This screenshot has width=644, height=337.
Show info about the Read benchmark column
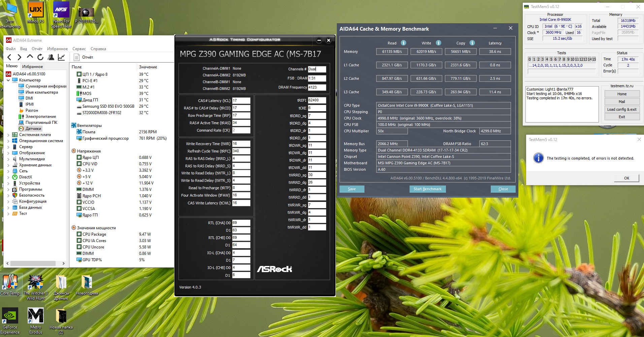tap(404, 43)
